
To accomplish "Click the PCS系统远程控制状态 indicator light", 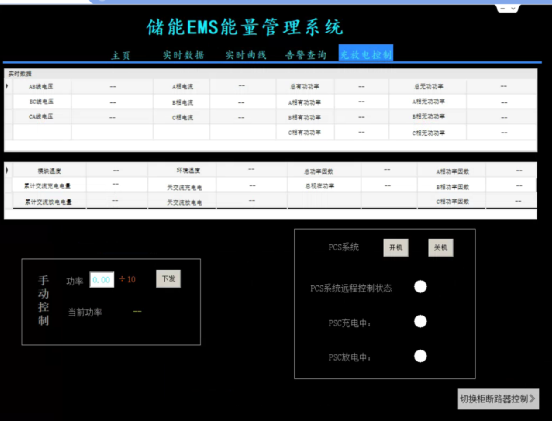I will click(420, 287).
